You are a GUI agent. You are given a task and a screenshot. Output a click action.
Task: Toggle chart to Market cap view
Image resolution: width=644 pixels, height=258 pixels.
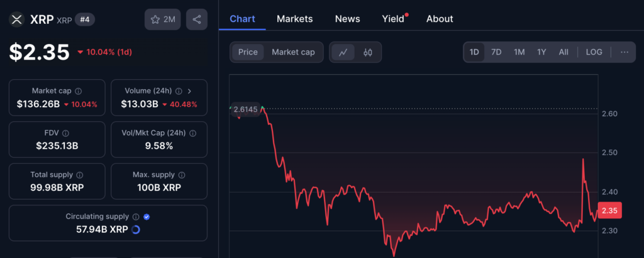tap(293, 52)
